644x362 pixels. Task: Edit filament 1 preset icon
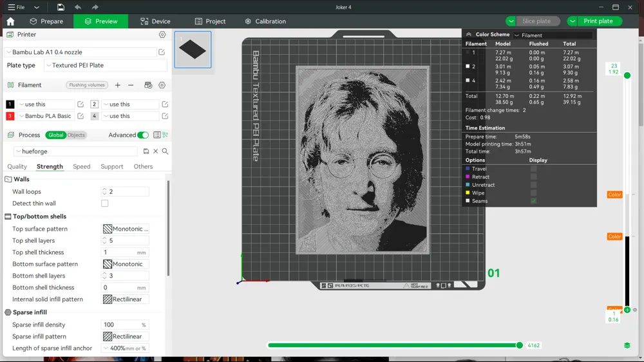(80, 104)
